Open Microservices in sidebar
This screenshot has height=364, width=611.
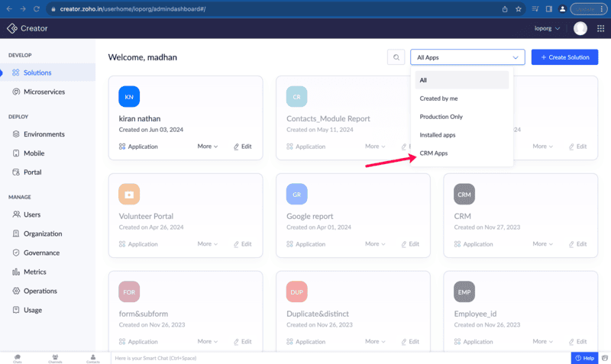click(x=44, y=92)
